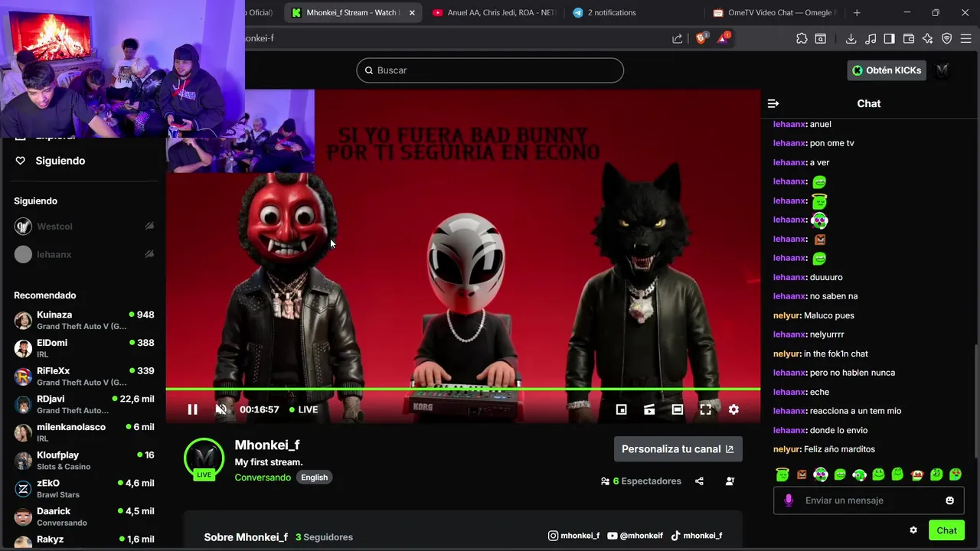Open followed channel Westcol
The image size is (980, 551).
84,227
